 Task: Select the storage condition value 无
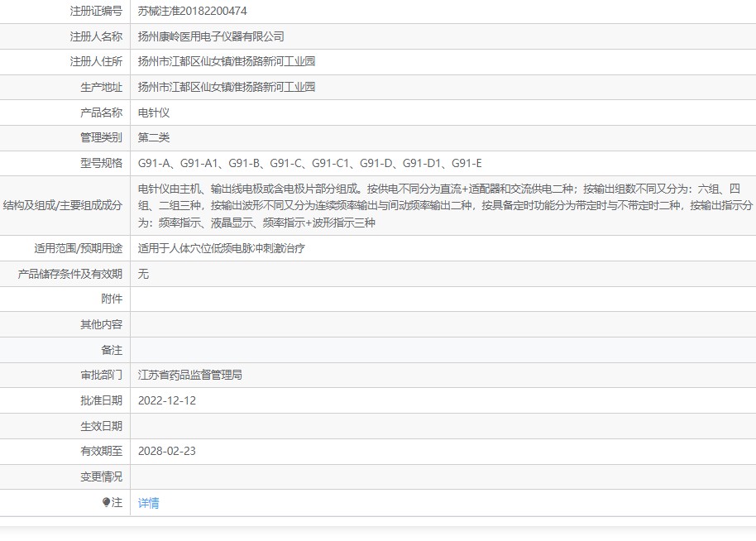coord(143,274)
